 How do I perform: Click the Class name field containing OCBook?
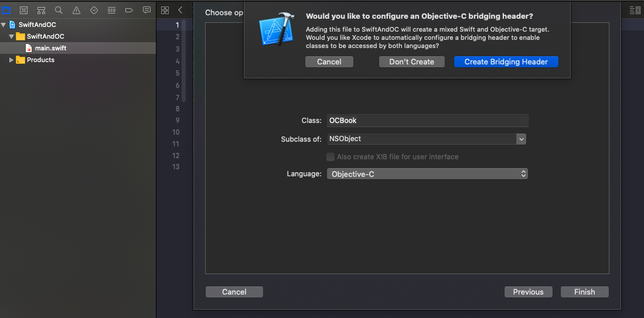[x=427, y=121]
